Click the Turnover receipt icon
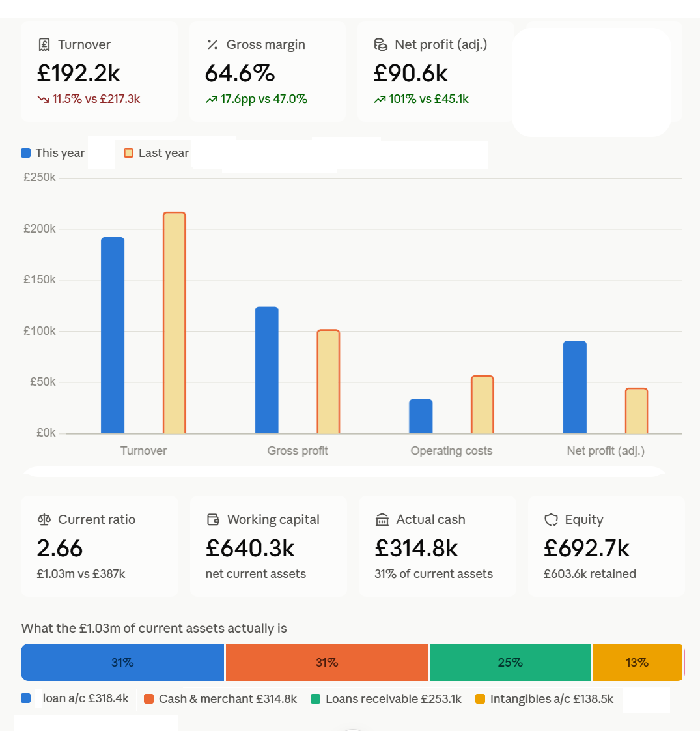Image resolution: width=700 pixels, height=731 pixels. (44, 45)
